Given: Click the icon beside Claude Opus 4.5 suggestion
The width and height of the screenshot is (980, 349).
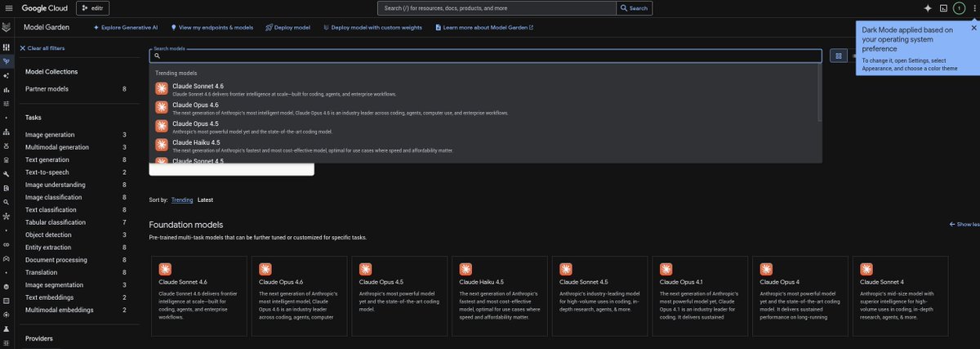Looking at the screenshot, I should 162,127.
